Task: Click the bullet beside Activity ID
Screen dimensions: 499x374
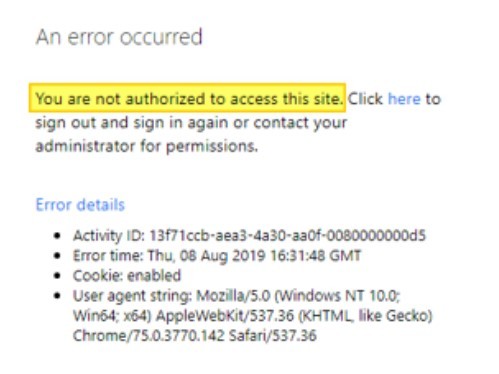Action: coord(57,236)
